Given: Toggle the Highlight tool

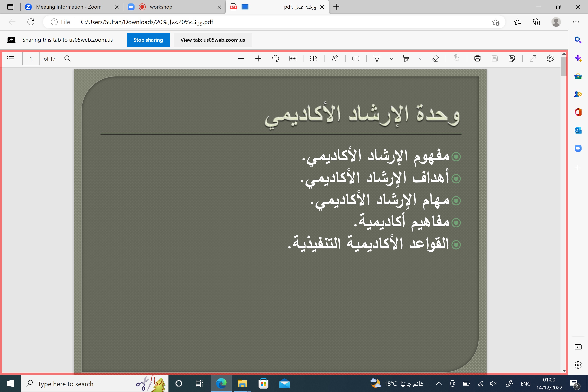Looking at the screenshot, I should pos(406,58).
